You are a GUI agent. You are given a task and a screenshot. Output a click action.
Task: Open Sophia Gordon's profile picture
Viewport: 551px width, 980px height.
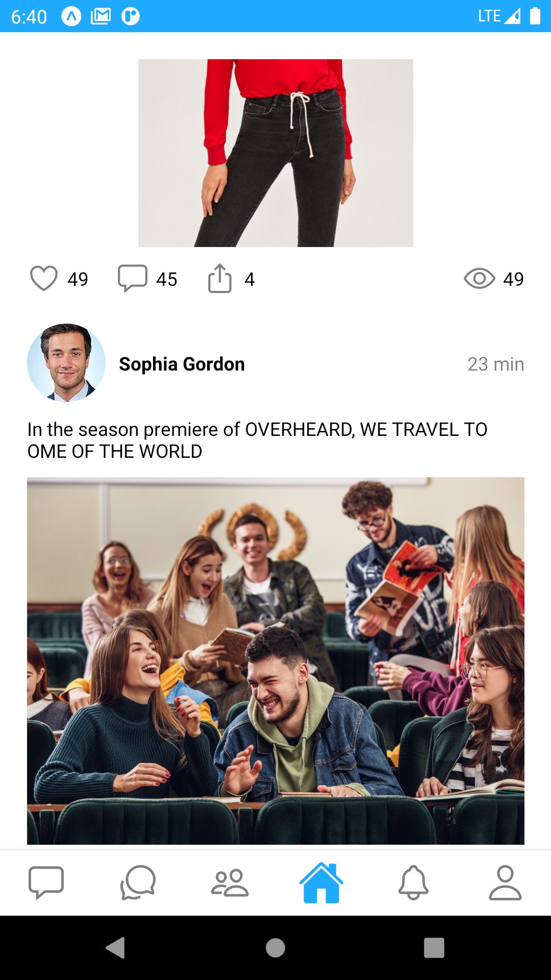coord(66,363)
